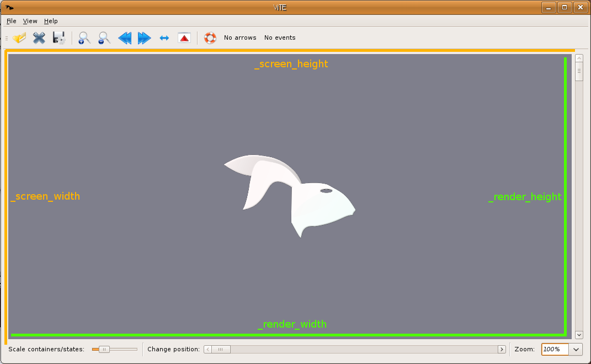This screenshot has height=364, width=591.
Task: Click the export/save floppy disk icon
Action: (x=58, y=38)
